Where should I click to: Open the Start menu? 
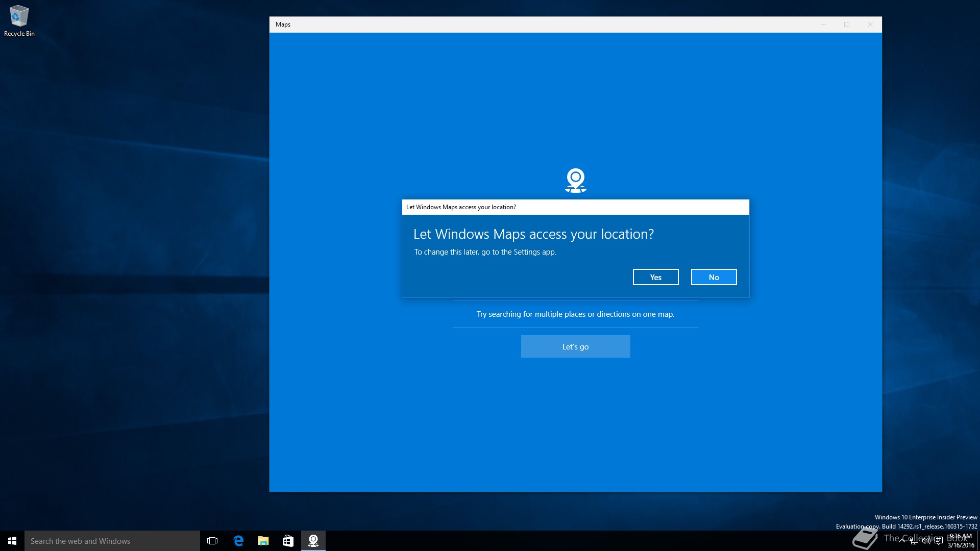click(12, 541)
